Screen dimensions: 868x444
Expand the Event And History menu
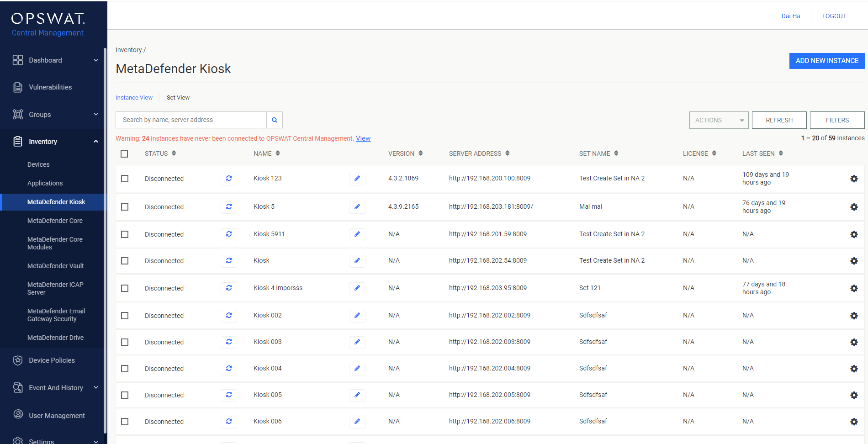click(96, 387)
